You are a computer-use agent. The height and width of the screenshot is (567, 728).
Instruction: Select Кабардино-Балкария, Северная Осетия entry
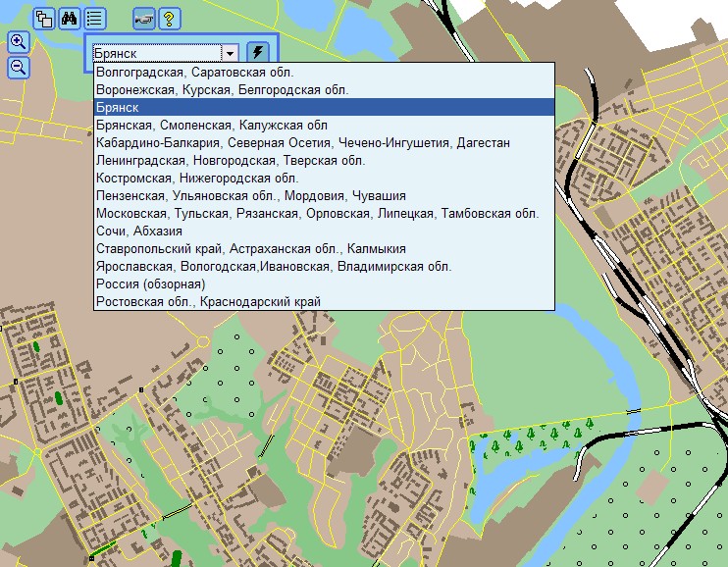[x=302, y=143]
